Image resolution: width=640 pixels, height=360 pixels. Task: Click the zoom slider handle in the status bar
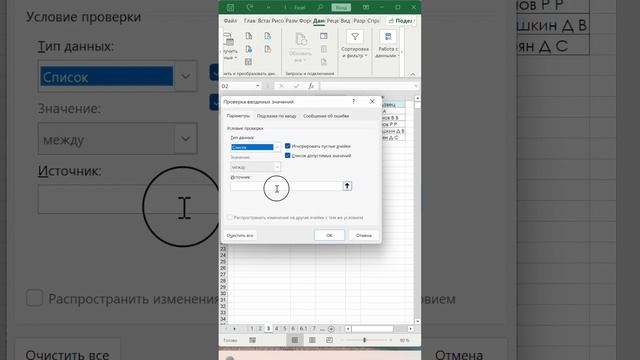pyautogui.click(x=364, y=340)
